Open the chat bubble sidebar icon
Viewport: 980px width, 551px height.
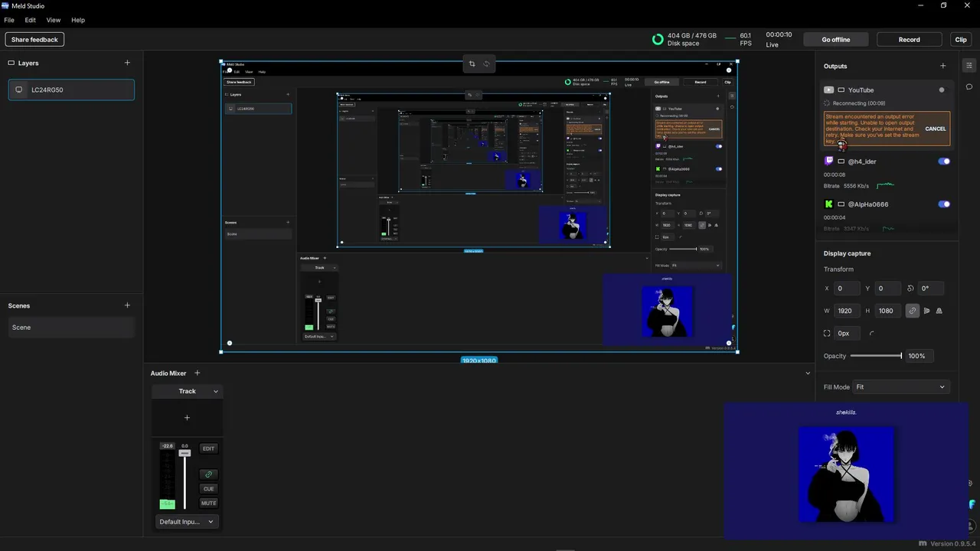pos(969,86)
